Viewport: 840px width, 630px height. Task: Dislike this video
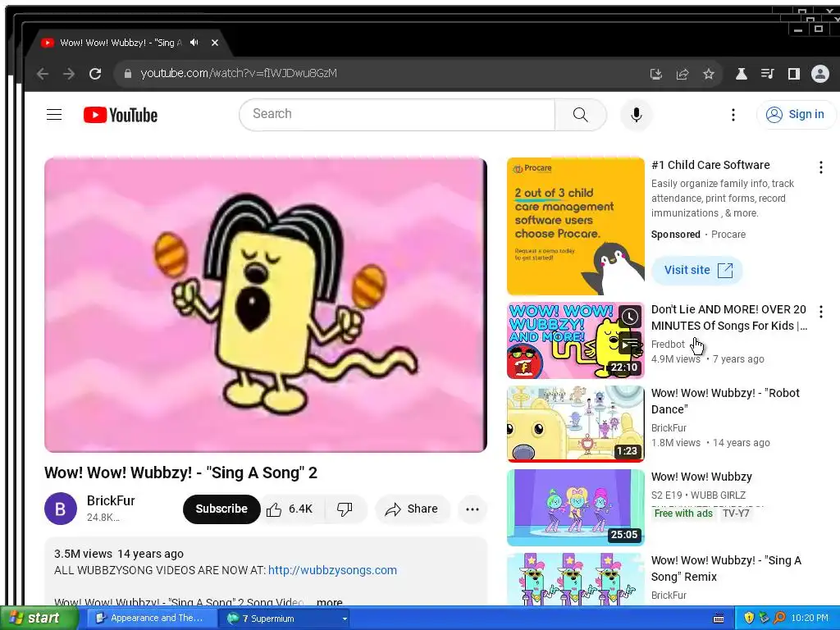(345, 509)
